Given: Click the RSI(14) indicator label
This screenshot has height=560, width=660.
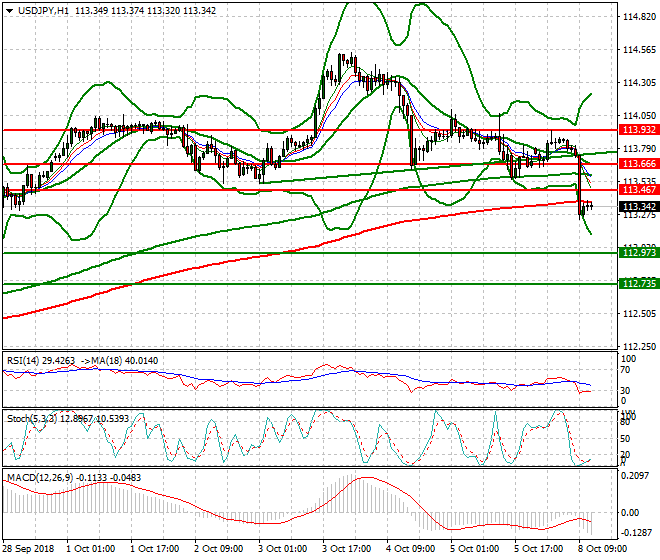Looking at the screenshot, I should 23,361.
